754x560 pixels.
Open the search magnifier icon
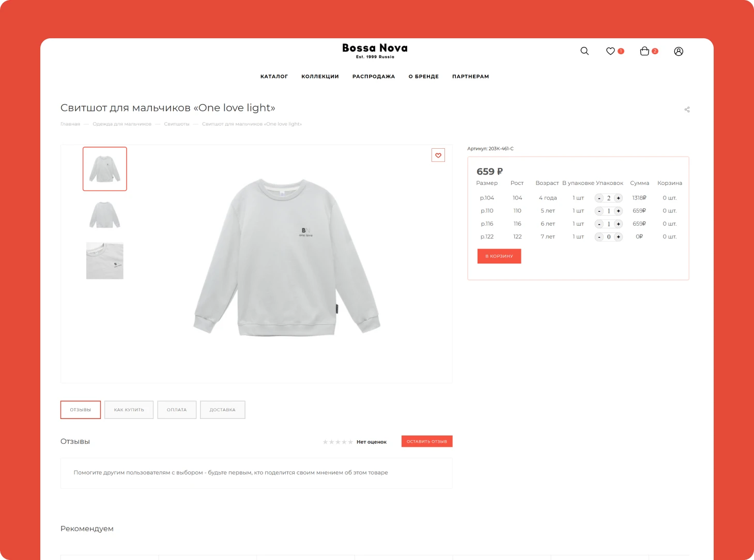pos(584,51)
